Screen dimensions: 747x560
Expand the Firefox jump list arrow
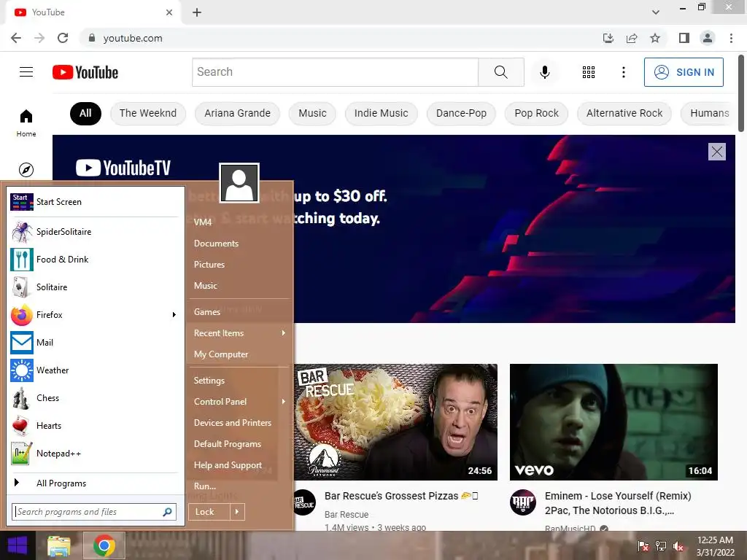[x=174, y=315]
